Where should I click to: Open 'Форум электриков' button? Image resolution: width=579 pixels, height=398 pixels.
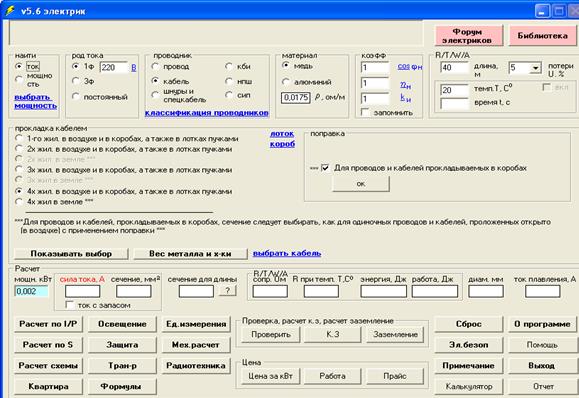click(469, 36)
